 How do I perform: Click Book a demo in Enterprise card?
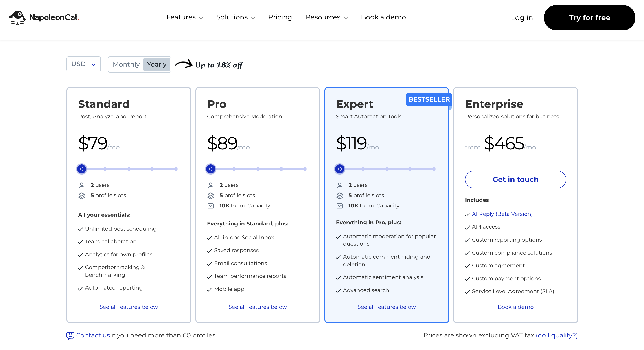515,307
